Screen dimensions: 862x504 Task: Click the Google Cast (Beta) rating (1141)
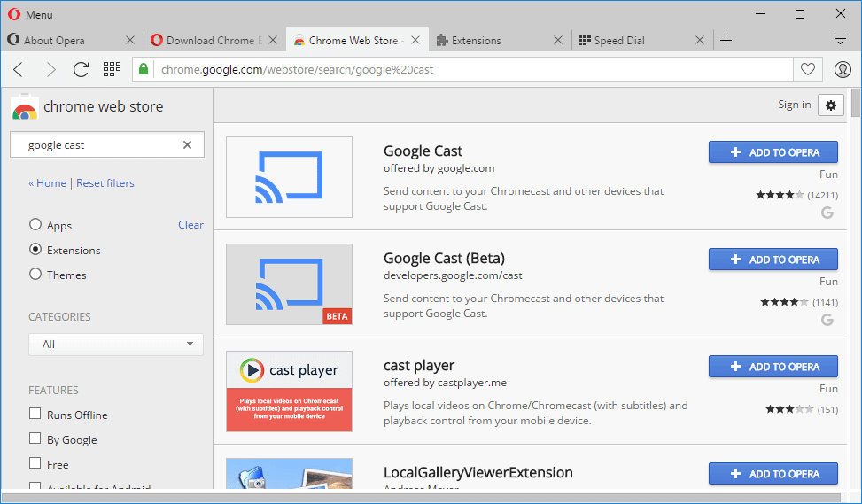(799, 302)
